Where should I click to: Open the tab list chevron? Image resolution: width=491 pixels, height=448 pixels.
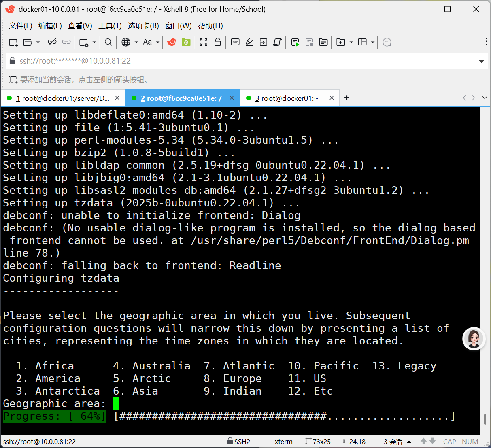(485, 98)
